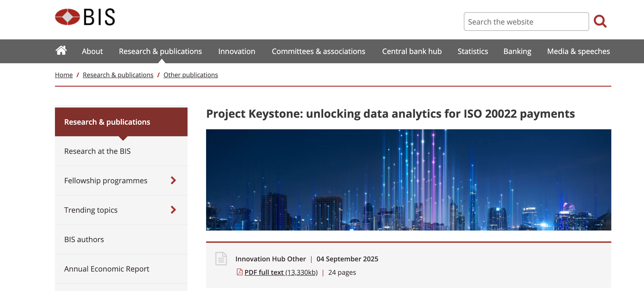
Task: Open Annual Economic Report sidebar item
Action: pyautogui.click(x=106, y=269)
